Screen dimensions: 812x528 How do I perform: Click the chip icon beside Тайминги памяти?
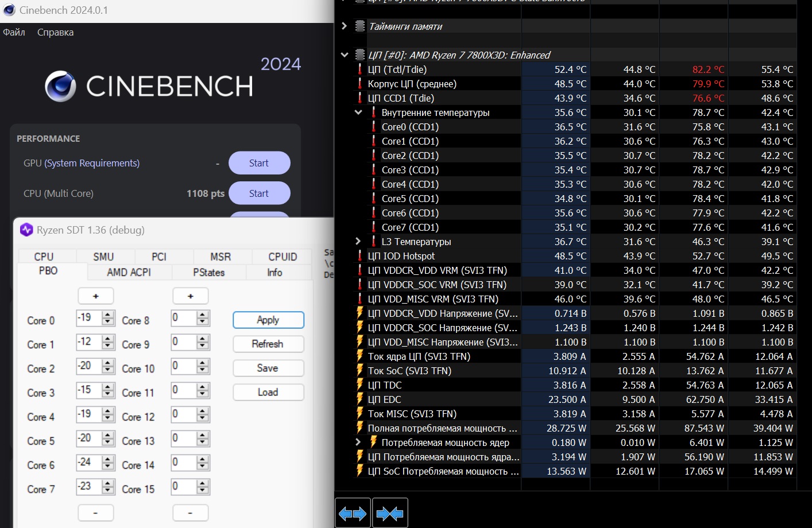[x=360, y=26]
